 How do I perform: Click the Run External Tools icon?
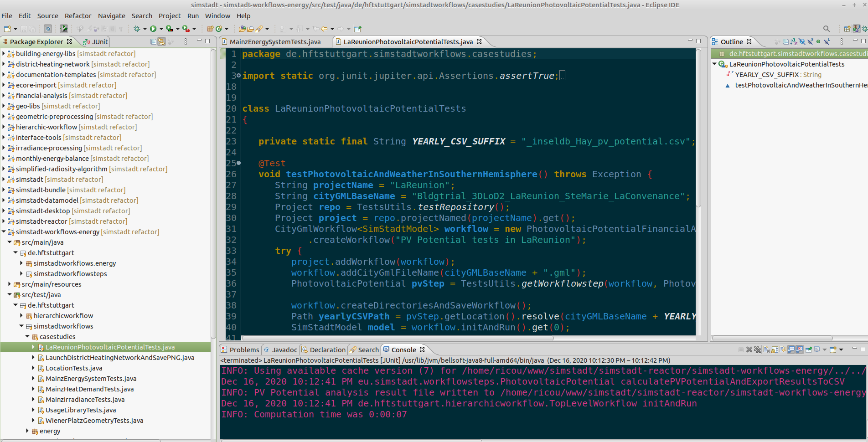pos(186,29)
